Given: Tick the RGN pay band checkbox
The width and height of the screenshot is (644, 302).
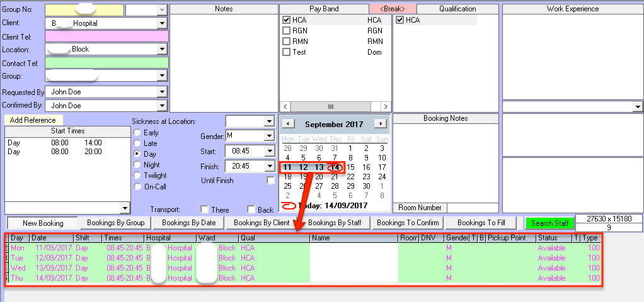Looking at the screenshot, I should coord(287,31).
